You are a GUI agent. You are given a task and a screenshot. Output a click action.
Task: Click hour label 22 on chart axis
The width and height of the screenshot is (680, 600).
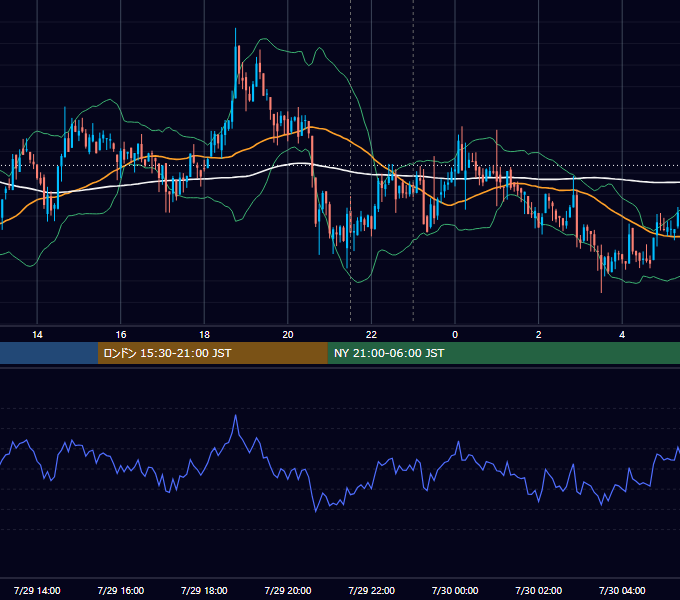(372, 335)
